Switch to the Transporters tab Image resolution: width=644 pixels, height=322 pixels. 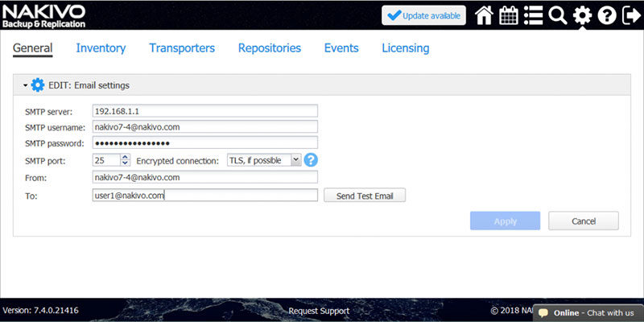182,48
